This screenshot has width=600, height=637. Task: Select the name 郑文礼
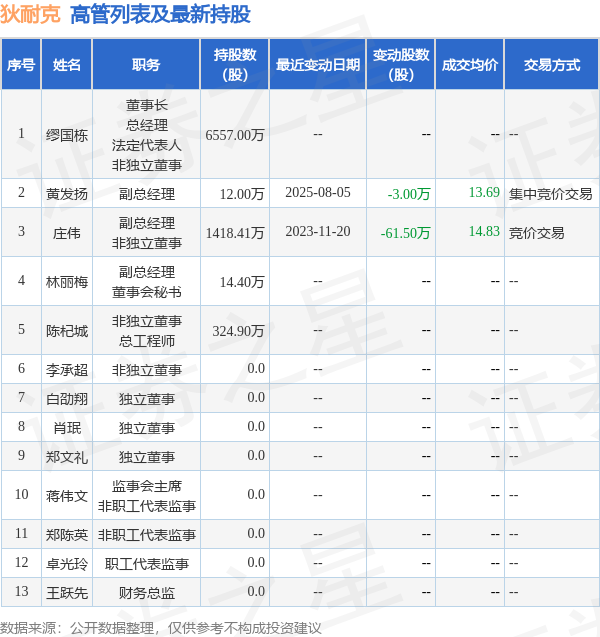point(67,457)
